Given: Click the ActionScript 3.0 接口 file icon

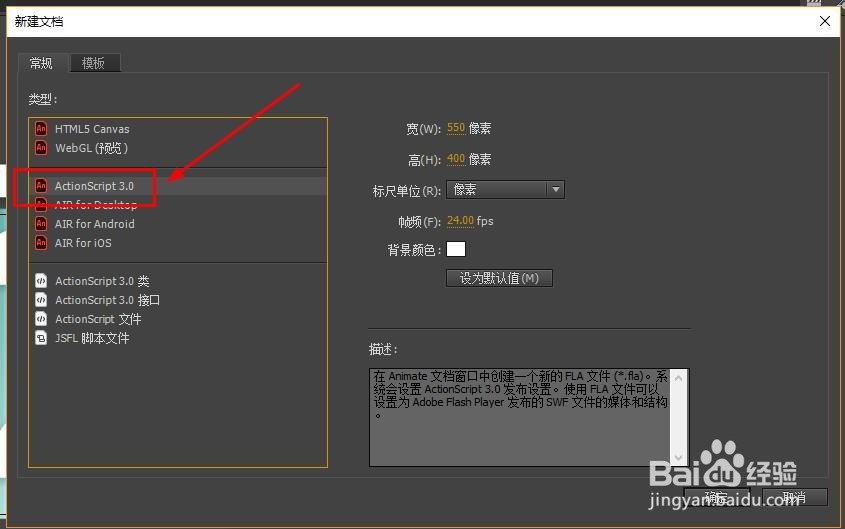Looking at the screenshot, I should pos(41,300).
